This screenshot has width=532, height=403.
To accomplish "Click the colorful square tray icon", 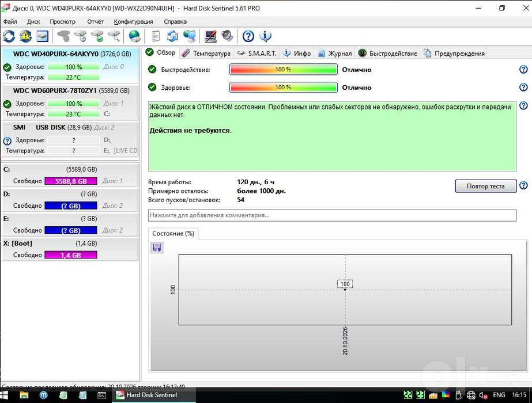I will coord(446,394).
